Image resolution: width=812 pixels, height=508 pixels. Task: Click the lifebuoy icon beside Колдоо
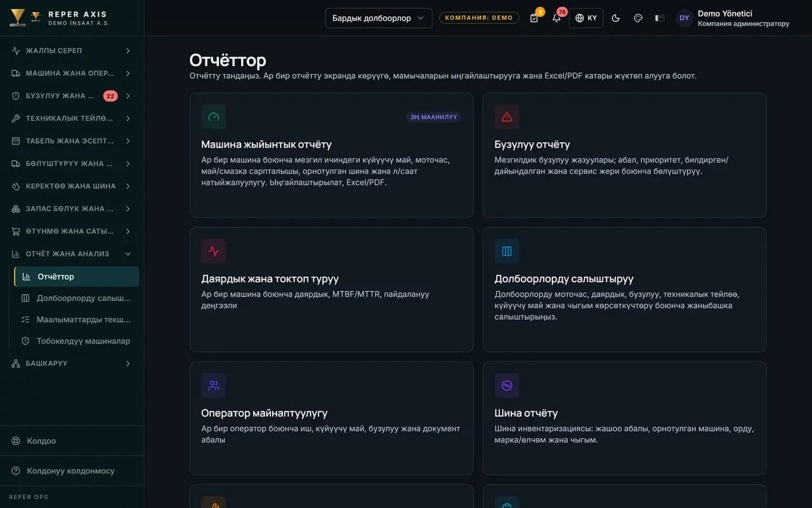16,441
